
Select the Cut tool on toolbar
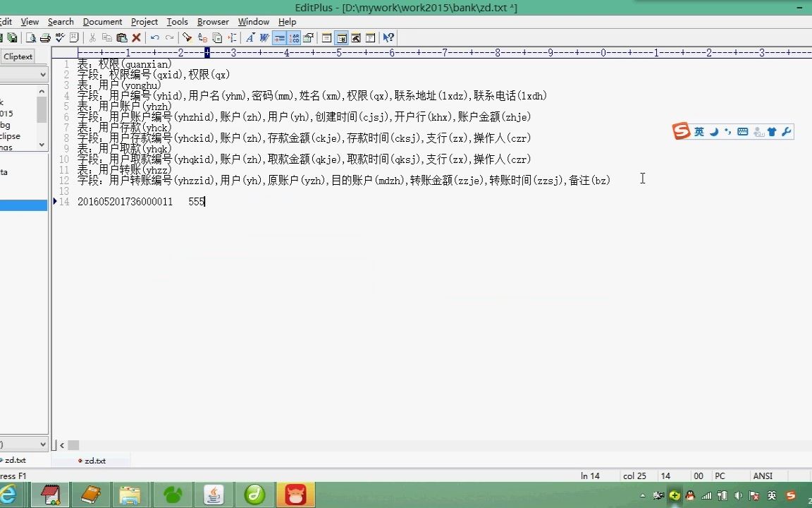pyautogui.click(x=92, y=37)
